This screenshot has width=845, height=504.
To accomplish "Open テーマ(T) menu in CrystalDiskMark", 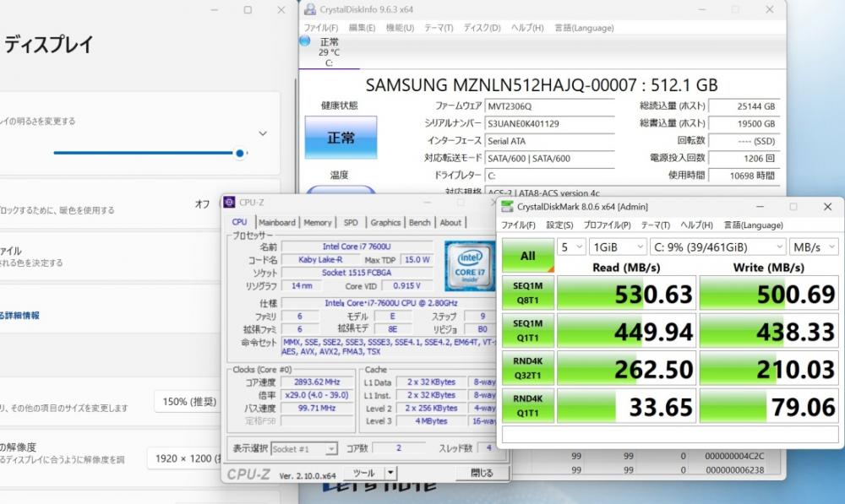I will (656, 225).
